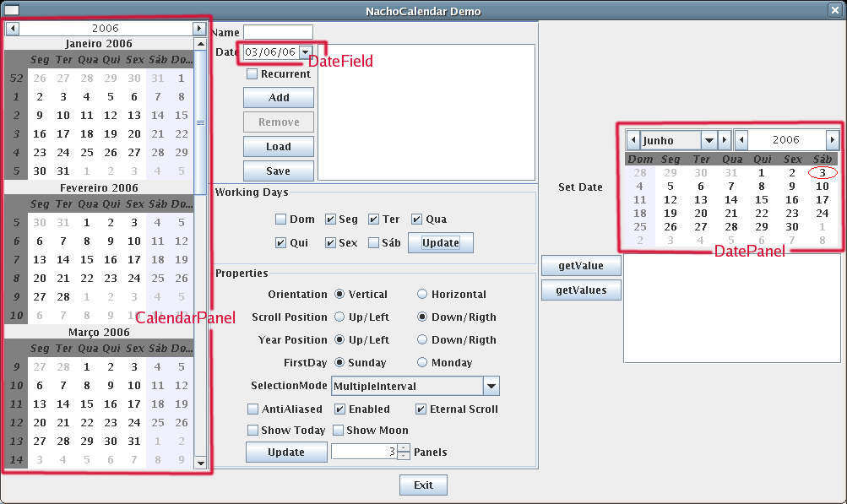Click next year arrow in CalendarPanel

[x=199, y=28]
